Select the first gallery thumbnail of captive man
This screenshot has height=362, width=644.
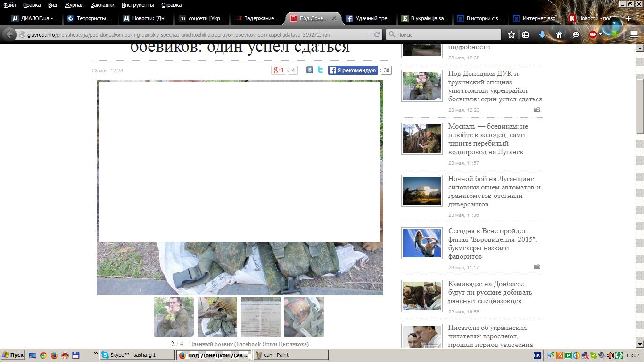pyautogui.click(x=174, y=316)
